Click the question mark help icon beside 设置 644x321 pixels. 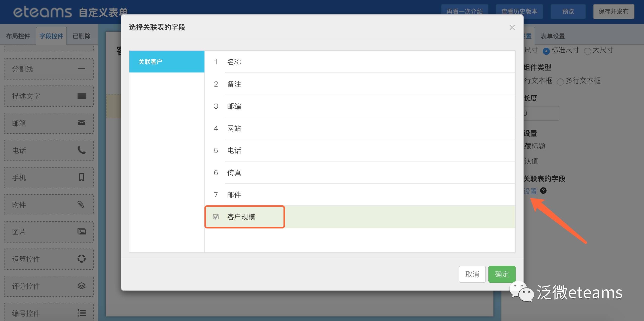[543, 191]
